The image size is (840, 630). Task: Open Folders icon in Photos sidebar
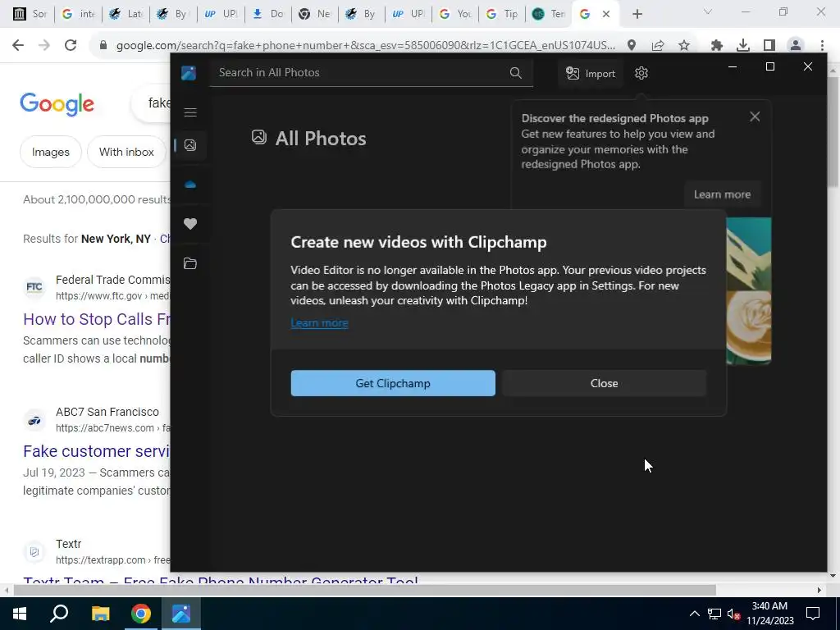pos(190,263)
